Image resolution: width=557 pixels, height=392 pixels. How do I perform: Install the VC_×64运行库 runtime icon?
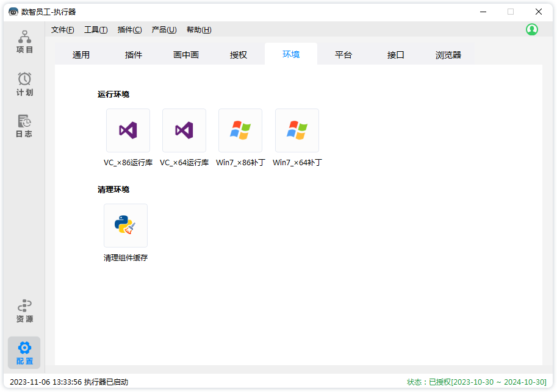tap(184, 130)
